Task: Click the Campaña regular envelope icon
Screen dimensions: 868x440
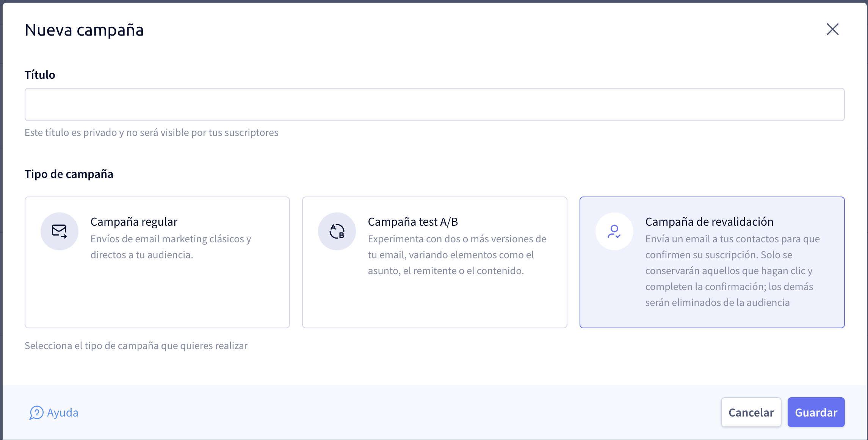Action: 59,231
